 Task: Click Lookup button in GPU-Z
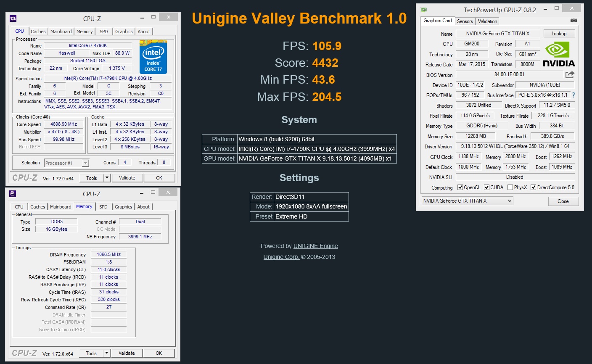click(x=559, y=34)
